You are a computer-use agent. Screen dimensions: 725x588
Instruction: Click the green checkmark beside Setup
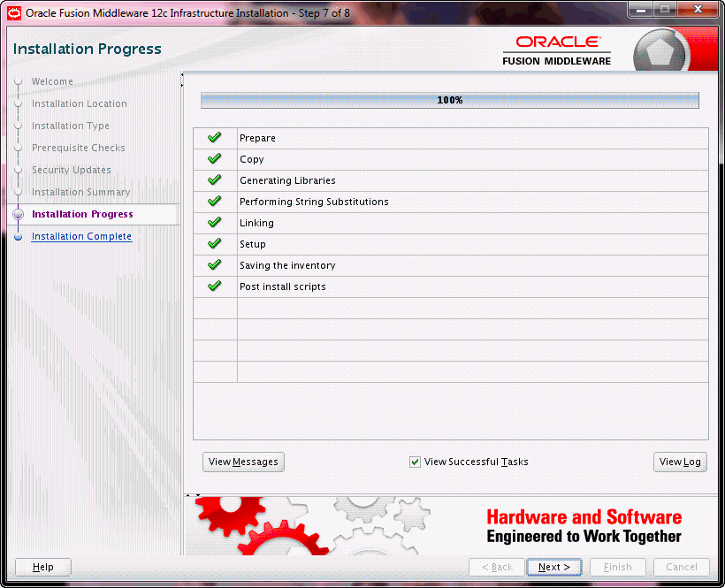[215, 244]
